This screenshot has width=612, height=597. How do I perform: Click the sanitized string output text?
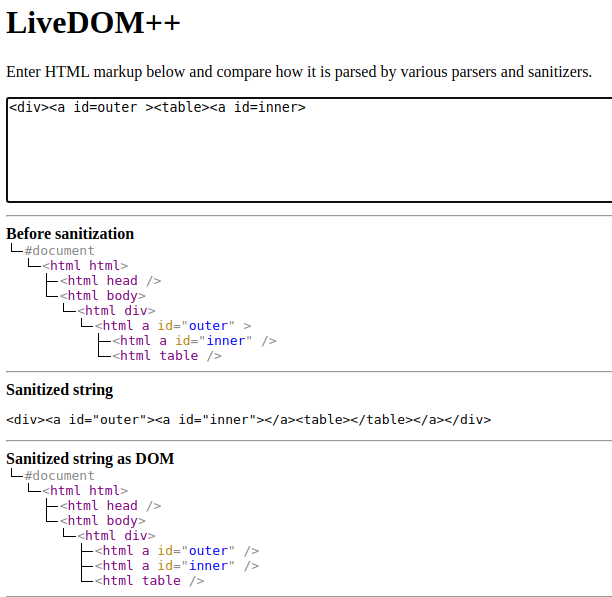(x=248, y=420)
